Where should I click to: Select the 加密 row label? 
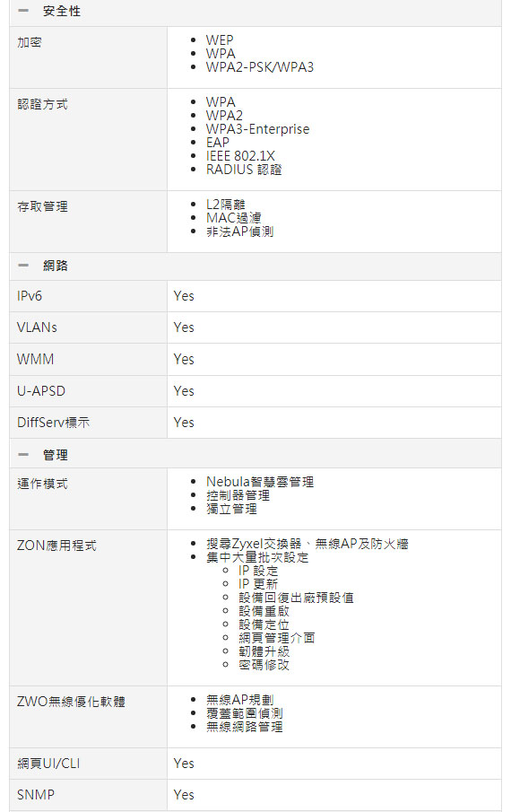29,42
